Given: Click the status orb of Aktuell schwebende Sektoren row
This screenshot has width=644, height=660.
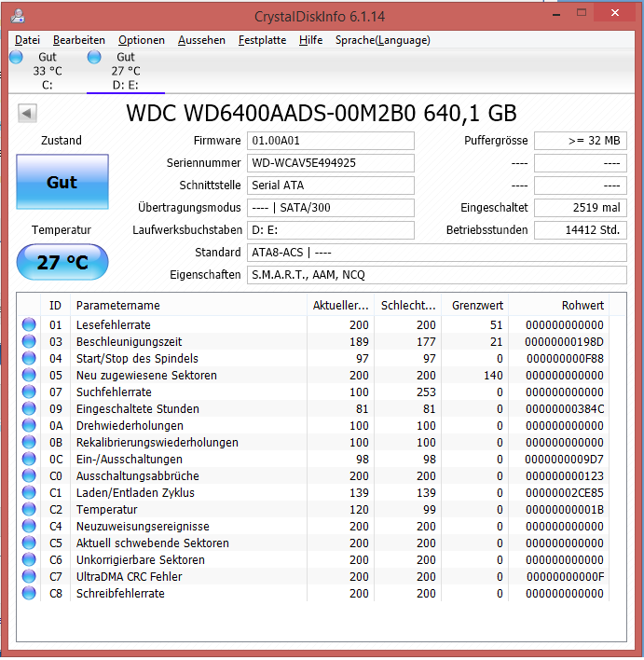Looking at the screenshot, I should click(29, 543).
